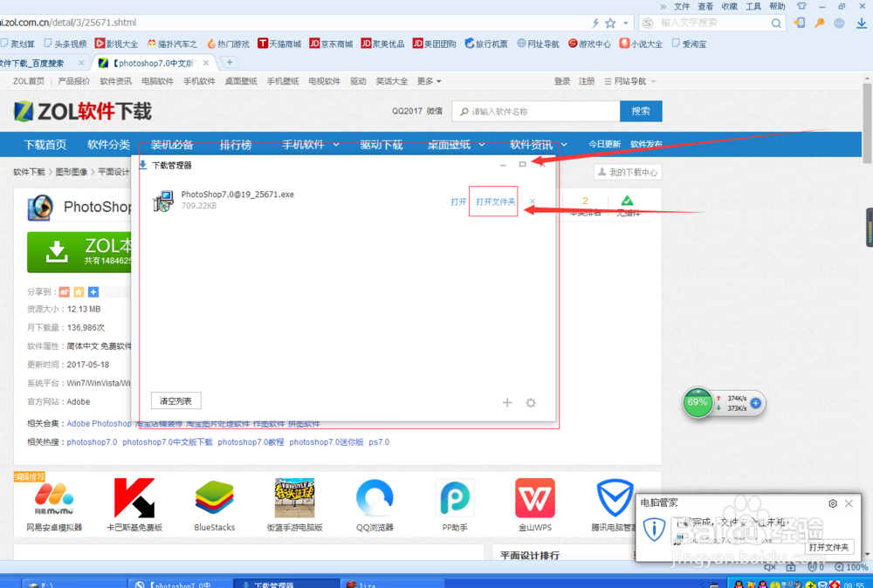873x588 pixels.
Task: Open the 排行榜 nav item
Action: coord(236,145)
